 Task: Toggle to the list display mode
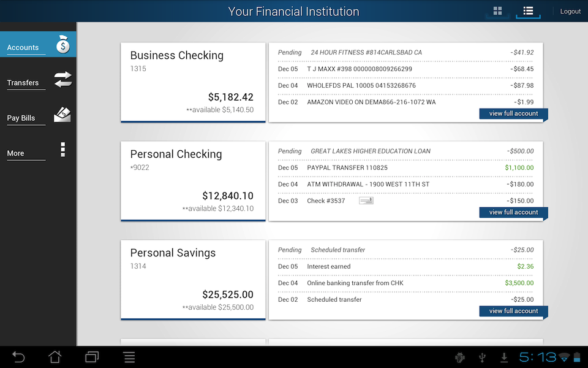tap(528, 10)
